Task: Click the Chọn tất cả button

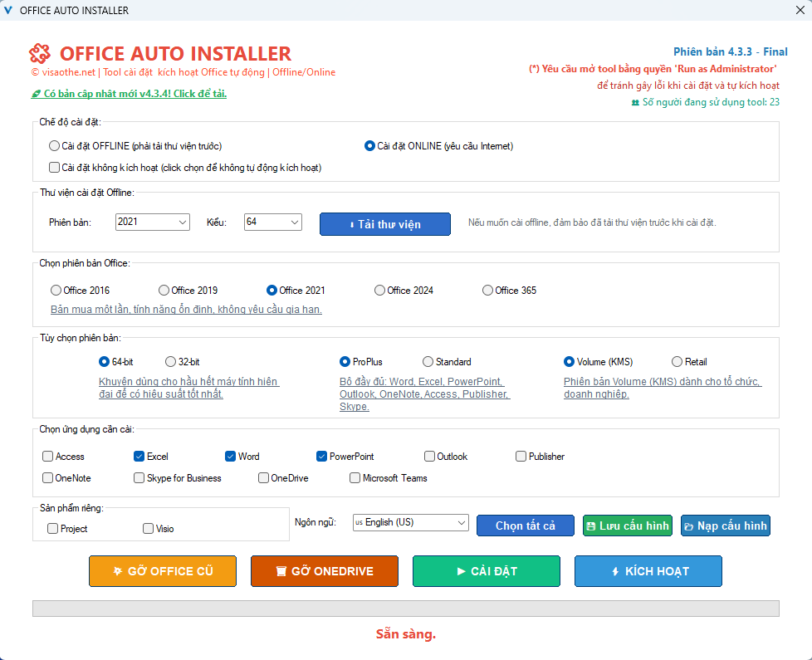Action: (x=525, y=526)
